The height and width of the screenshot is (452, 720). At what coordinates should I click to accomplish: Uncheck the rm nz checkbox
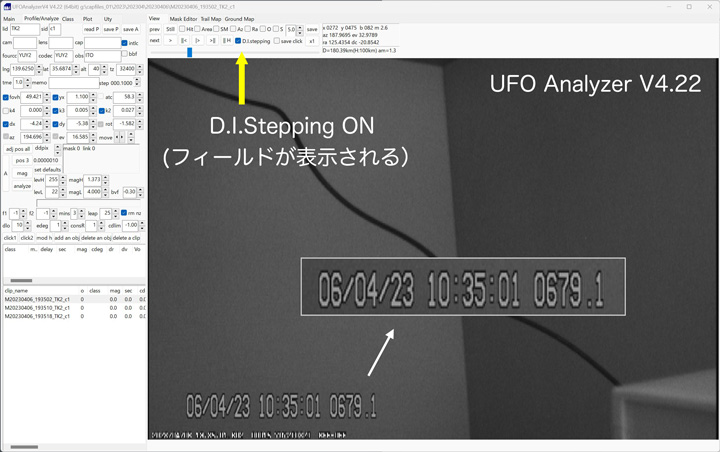pos(124,213)
